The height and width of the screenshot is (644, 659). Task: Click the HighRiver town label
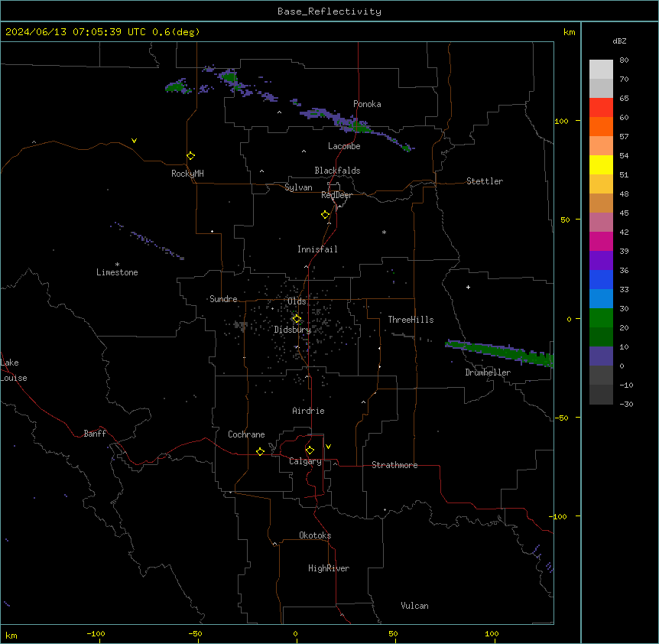coord(329,568)
